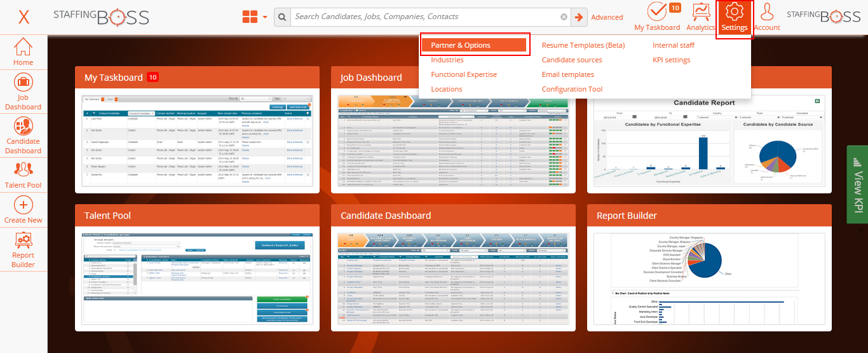This screenshot has width=868, height=353.
Task: Click the orange grid apps icon
Action: [x=250, y=17]
